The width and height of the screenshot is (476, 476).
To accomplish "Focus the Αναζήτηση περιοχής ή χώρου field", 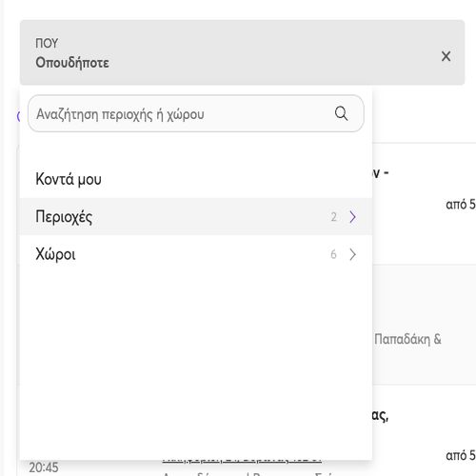I will 196,113.
